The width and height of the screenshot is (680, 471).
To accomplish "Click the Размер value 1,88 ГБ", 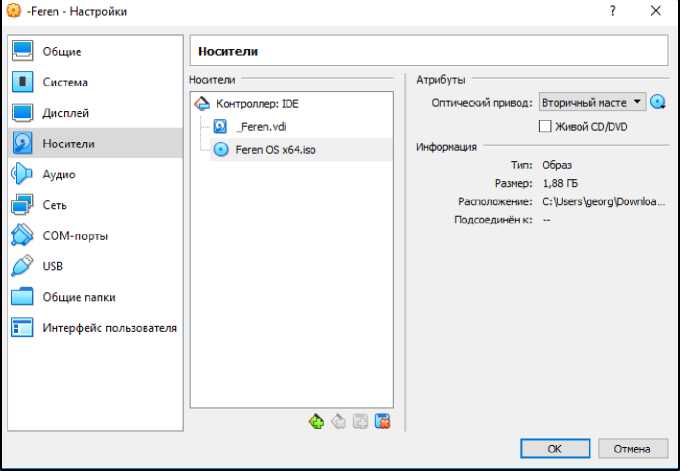I will (560, 183).
